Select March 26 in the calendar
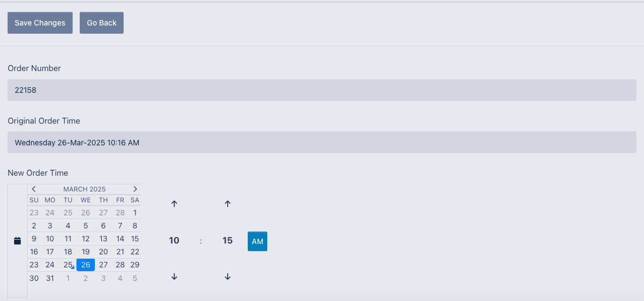Image resolution: width=644 pixels, height=301 pixels. [x=86, y=265]
